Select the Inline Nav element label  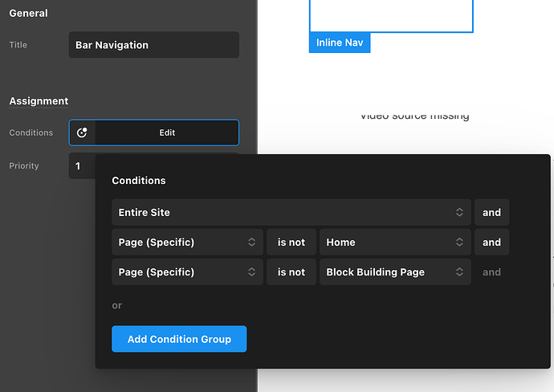[x=339, y=43]
